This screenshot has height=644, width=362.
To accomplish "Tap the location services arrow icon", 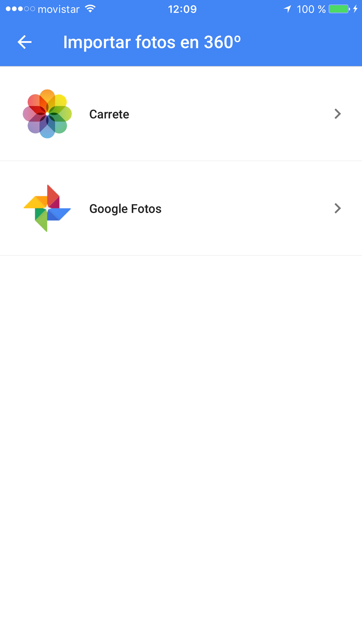I will (x=287, y=9).
